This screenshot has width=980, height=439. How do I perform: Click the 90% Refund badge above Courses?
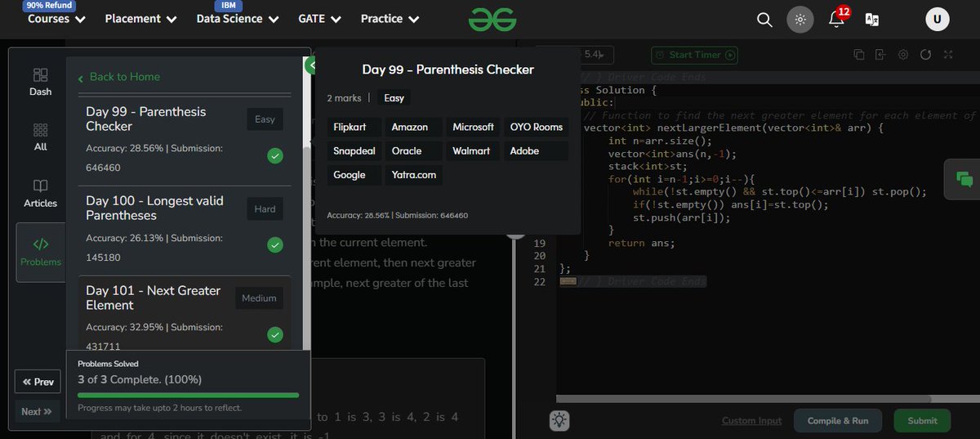[x=49, y=5]
